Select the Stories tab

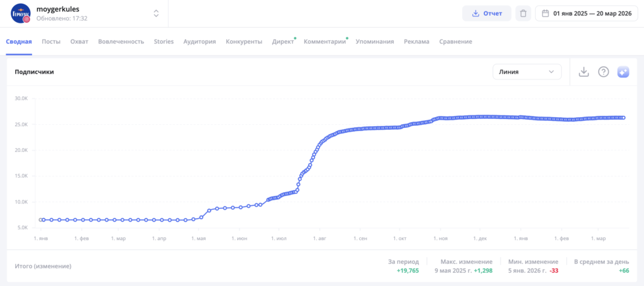click(164, 42)
